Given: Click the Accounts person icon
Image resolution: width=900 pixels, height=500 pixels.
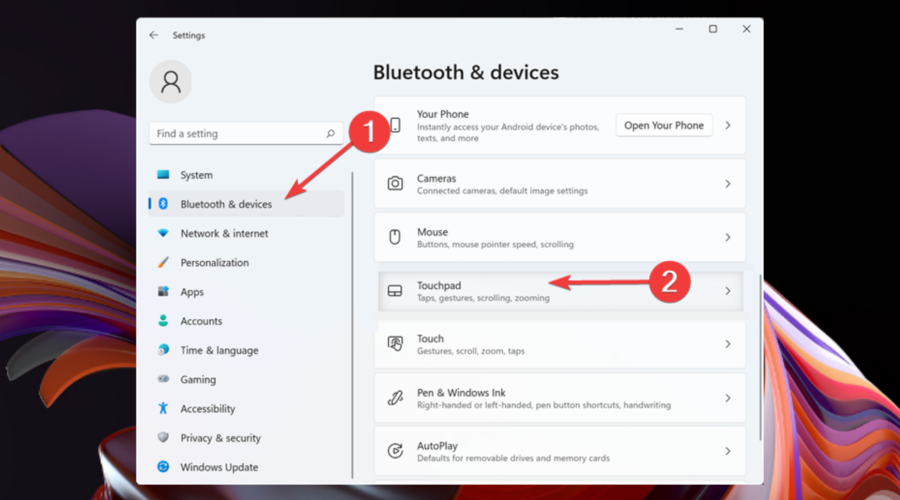Looking at the screenshot, I should click(x=163, y=321).
